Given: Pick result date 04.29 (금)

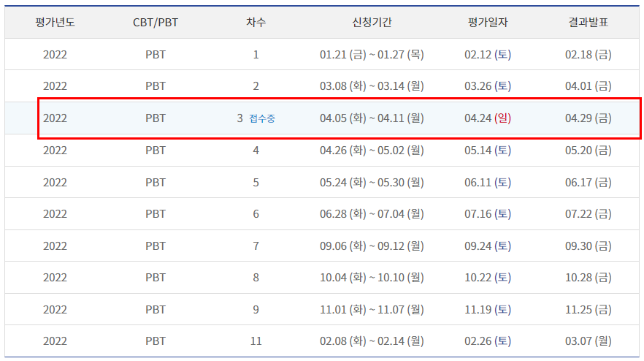Looking at the screenshot, I should pyautogui.click(x=589, y=118).
